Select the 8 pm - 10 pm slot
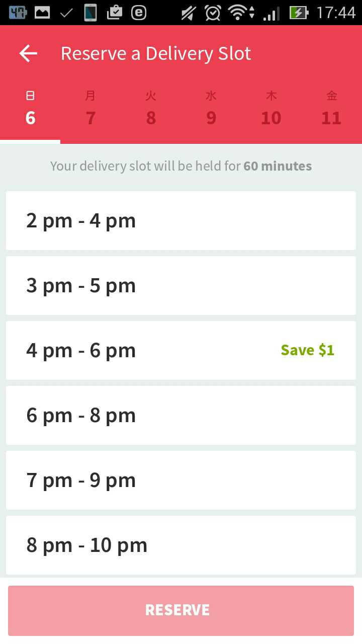 click(x=180, y=545)
